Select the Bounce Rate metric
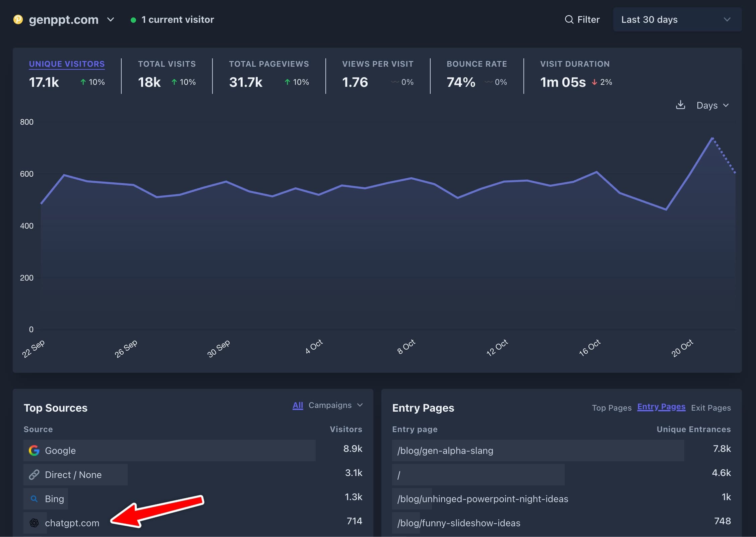The height and width of the screenshot is (537, 756). (477, 64)
